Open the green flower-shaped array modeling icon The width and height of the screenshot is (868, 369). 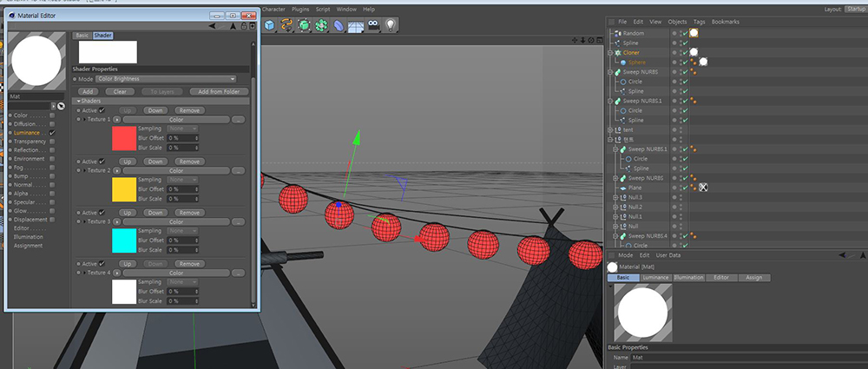tap(321, 25)
